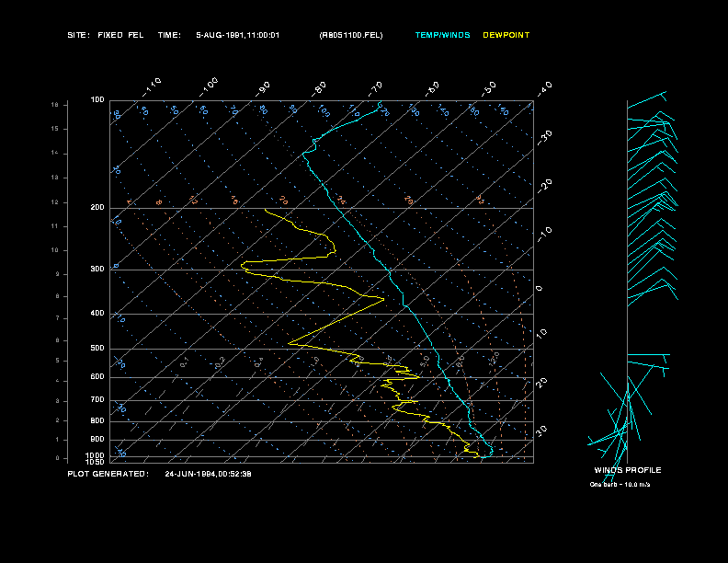Click the PLOT GENERATED date text
Image resolution: width=728 pixels, height=563 pixels.
[208, 474]
